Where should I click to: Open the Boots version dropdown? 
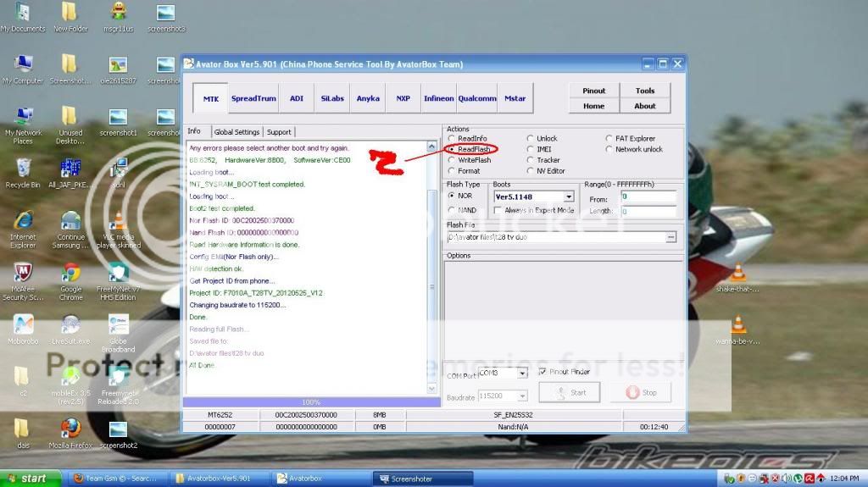pyautogui.click(x=569, y=197)
